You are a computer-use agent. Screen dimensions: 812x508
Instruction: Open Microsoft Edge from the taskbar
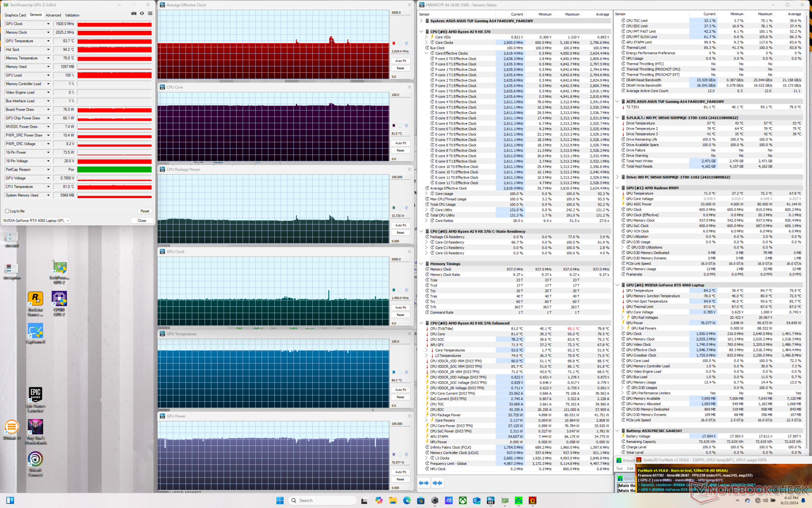(x=407, y=500)
